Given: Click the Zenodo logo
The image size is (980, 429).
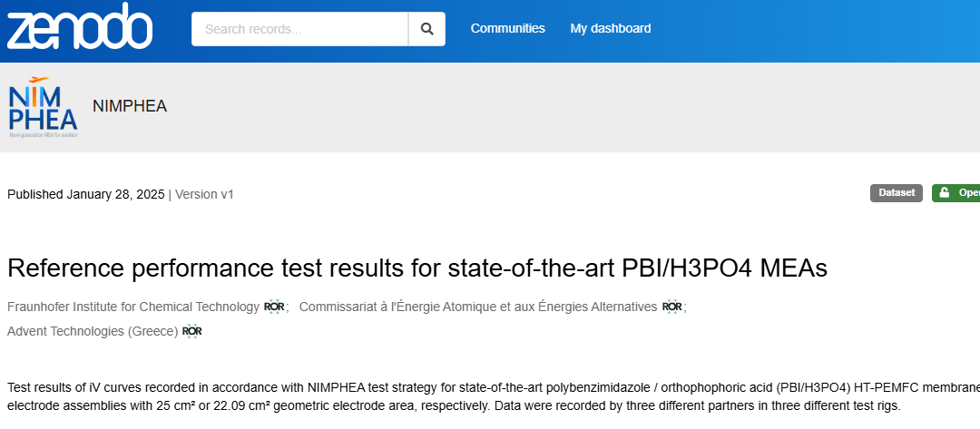Looking at the screenshot, I should point(80,27).
